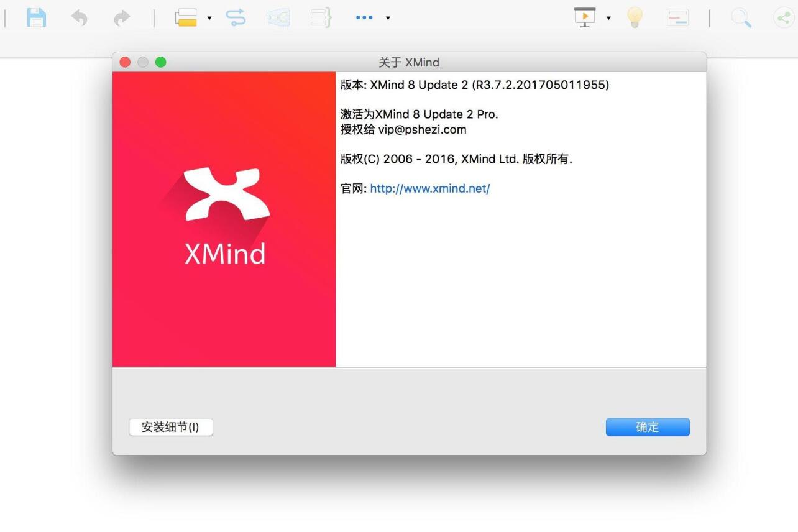Screen dimensions: 798x532
Task: Add a summary to topics
Action: pyautogui.click(x=319, y=17)
